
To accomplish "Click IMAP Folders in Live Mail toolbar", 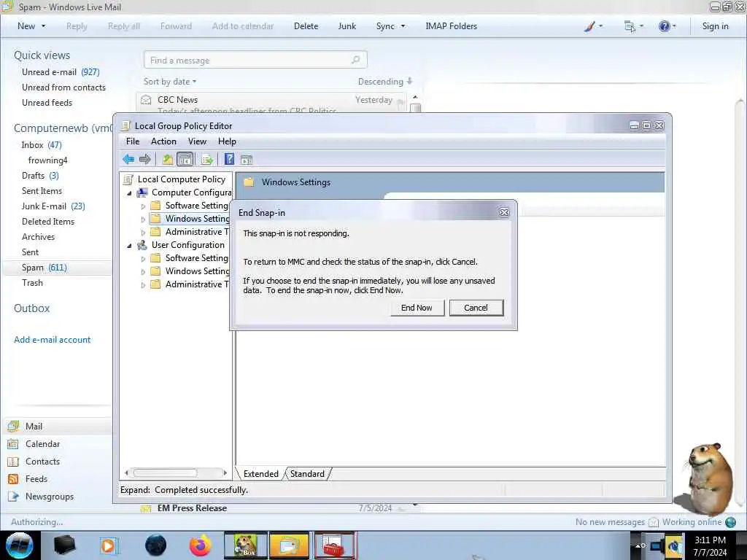I will (x=451, y=26).
